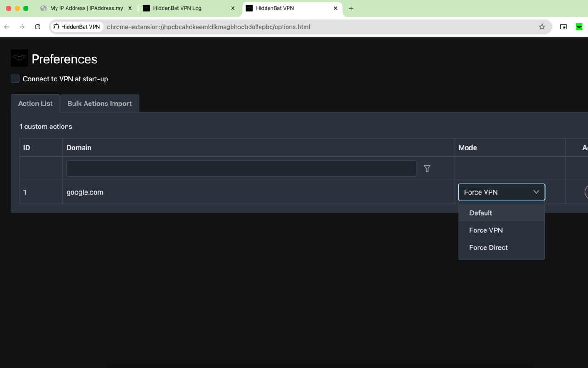
Task: Choose Default from the mode options list
Action: point(502,213)
